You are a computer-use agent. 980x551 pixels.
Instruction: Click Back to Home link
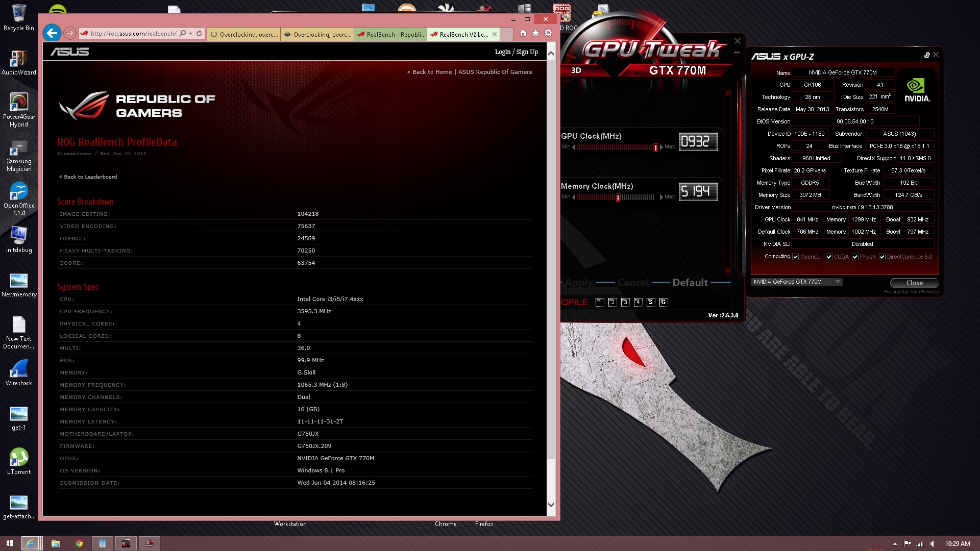[x=429, y=72]
